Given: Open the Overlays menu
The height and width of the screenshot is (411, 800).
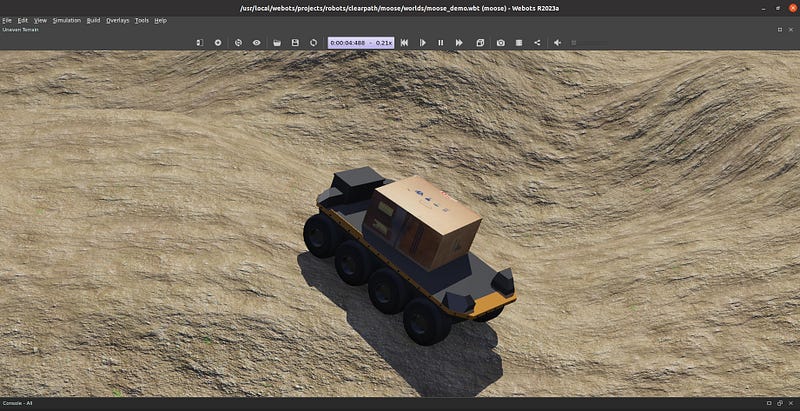Looking at the screenshot, I should (x=117, y=20).
